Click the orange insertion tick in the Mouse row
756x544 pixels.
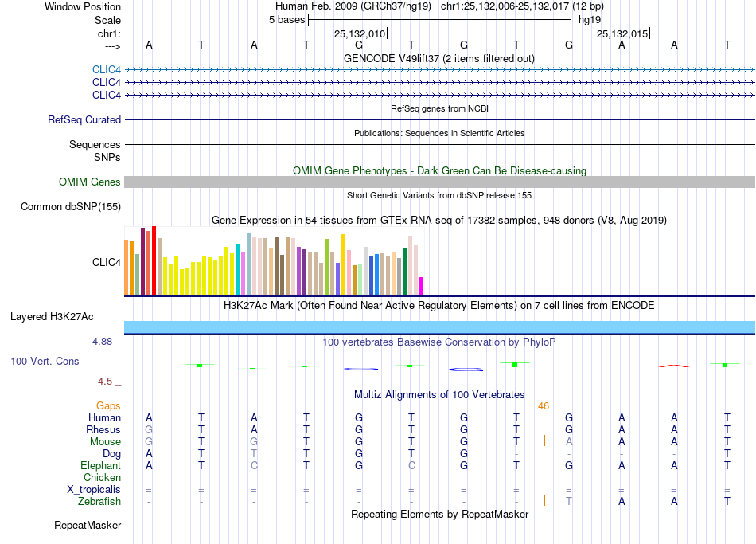click(544, 440)
